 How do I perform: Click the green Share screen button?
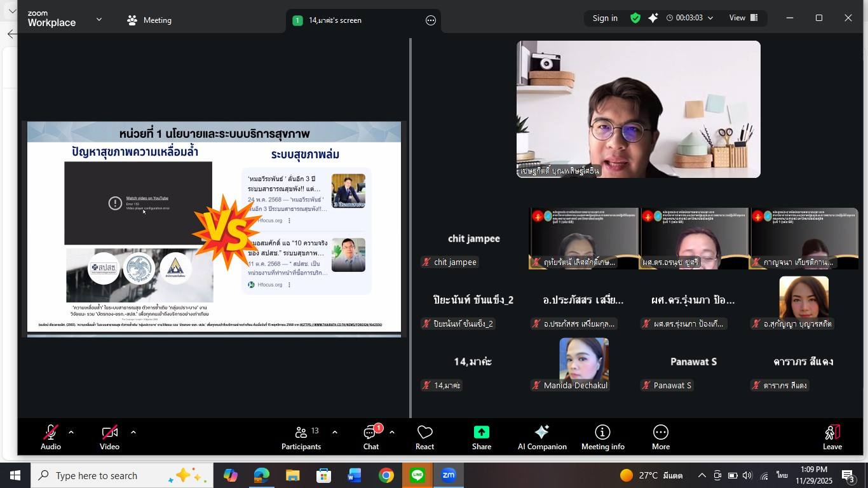pos(481,437)
